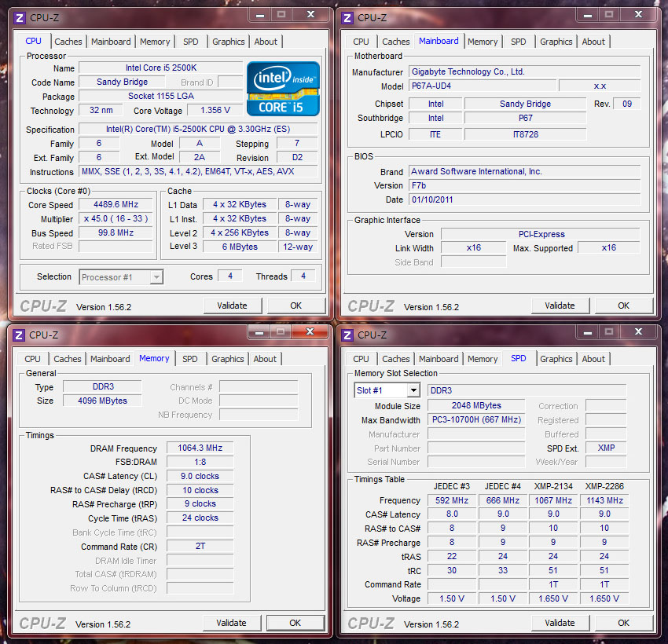Show Graphics tab in SPD window

[x=556, y=359]
